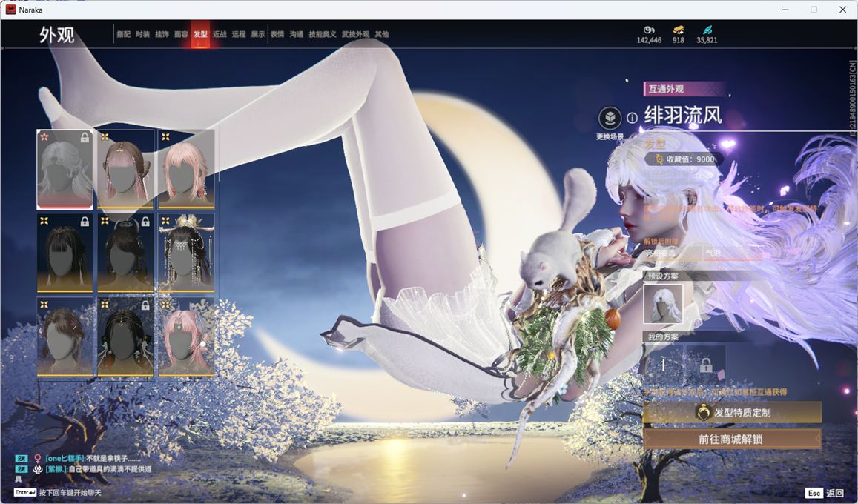
Task: Select the brown short hairstyle in the bottom row
Action: click(65, 336)
